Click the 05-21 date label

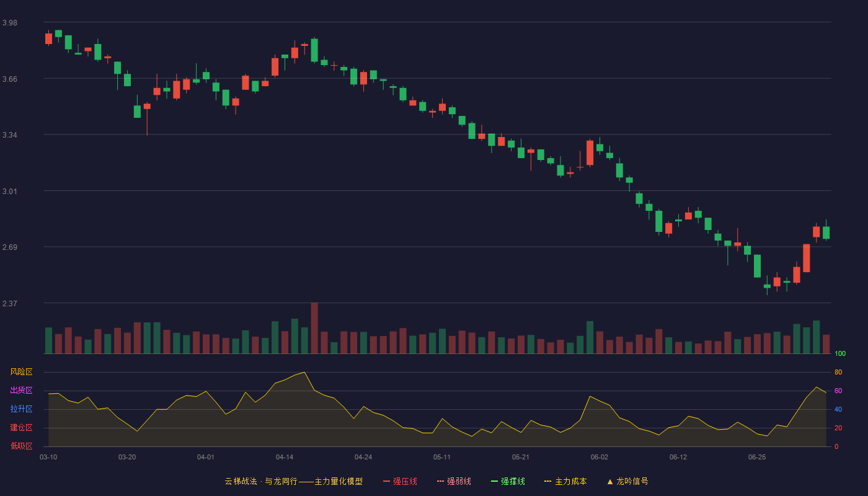[x=521, y=457]
